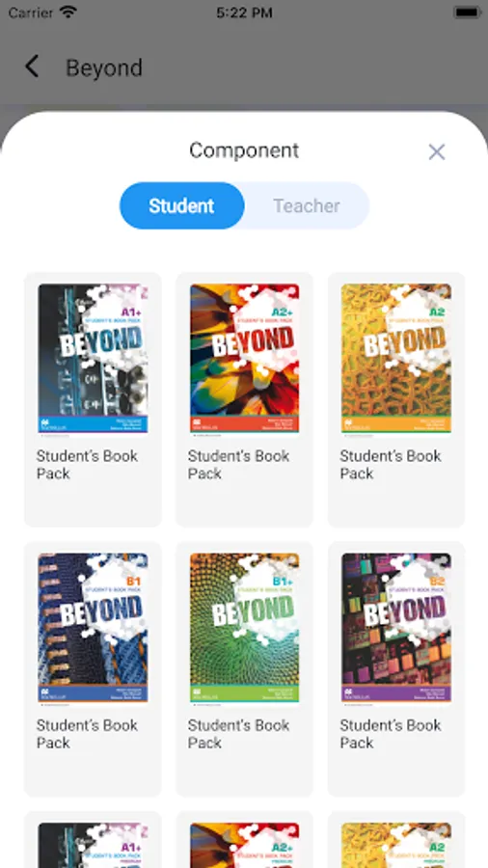
Task: Open the A2+ Student's Book Pack cover
Action: point(245,361)
